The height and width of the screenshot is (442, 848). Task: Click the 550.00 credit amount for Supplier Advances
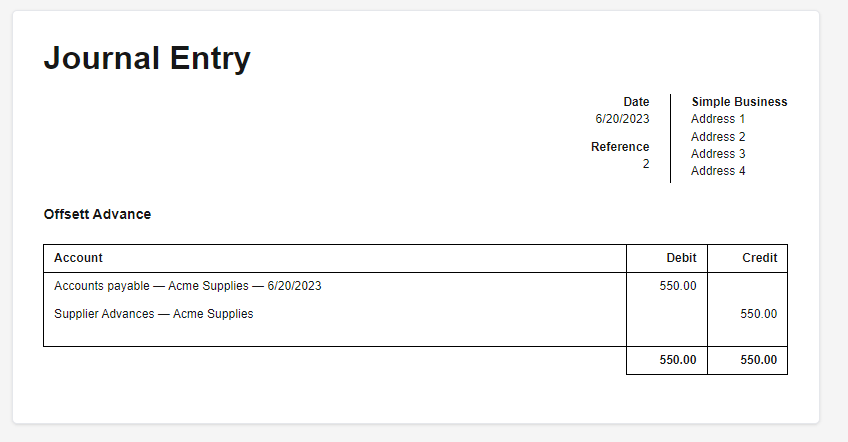pos(758,314)
